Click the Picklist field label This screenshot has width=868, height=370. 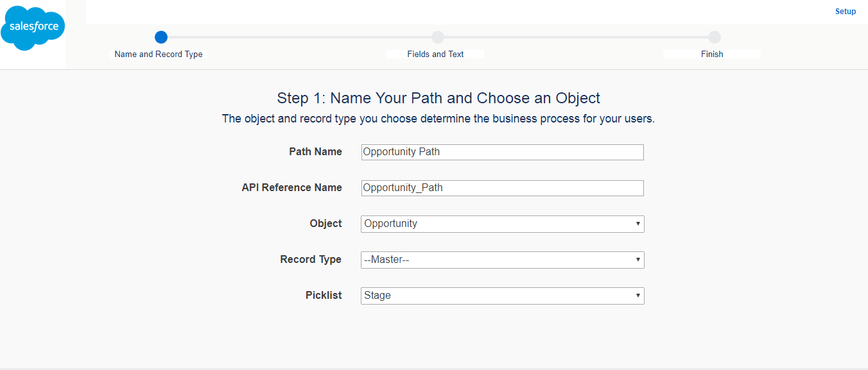[324, 296]
